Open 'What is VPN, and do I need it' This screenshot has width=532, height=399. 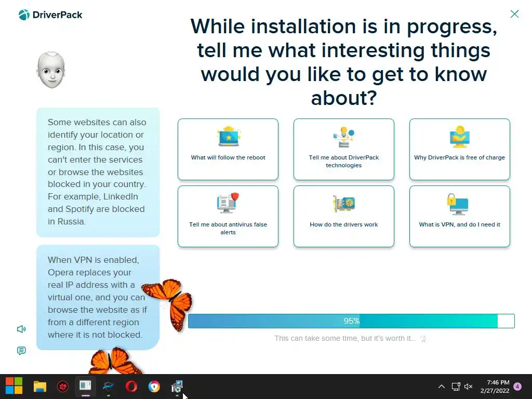tap(459, 216)
